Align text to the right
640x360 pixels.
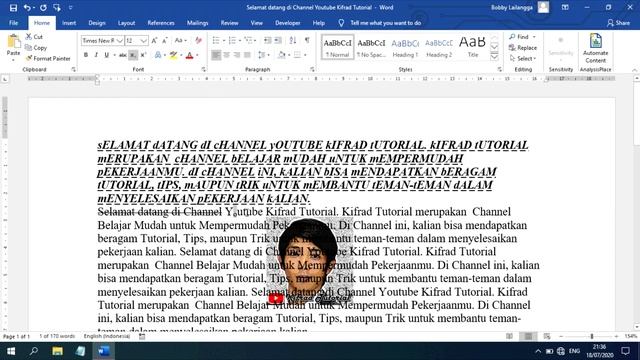click(x=237, y=55)
